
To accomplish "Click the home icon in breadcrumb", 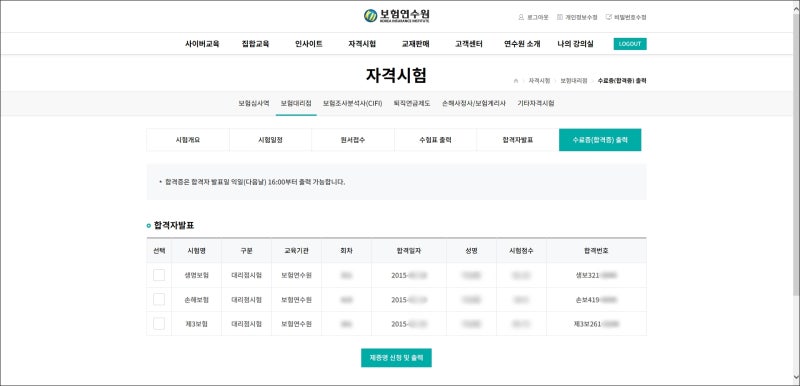I will [516, 81].
